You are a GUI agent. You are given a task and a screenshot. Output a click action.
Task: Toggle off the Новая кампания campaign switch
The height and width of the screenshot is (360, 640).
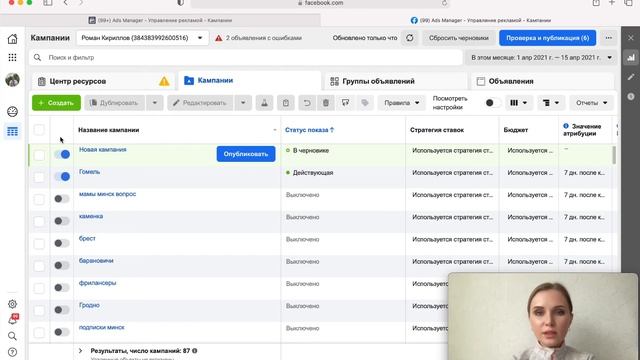tap(62, 154)
